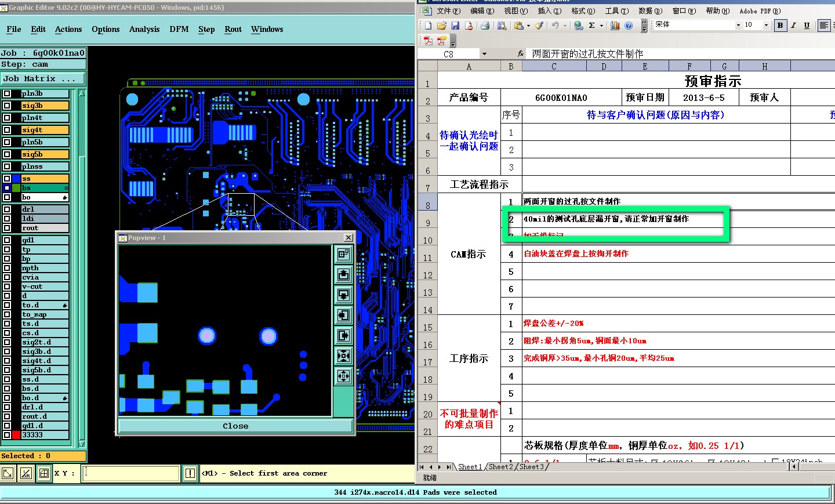Tick the checkbox for layer ss
835x504 pixels.
(x=7, y=179)
